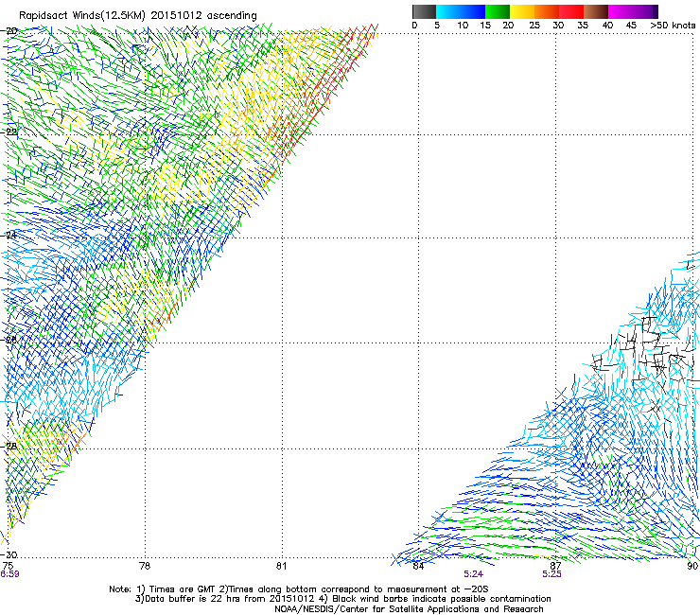Viewport: 700px width, 615px height.
Task: Click the latitude label '-28'
Action: [x=10, y=447]
